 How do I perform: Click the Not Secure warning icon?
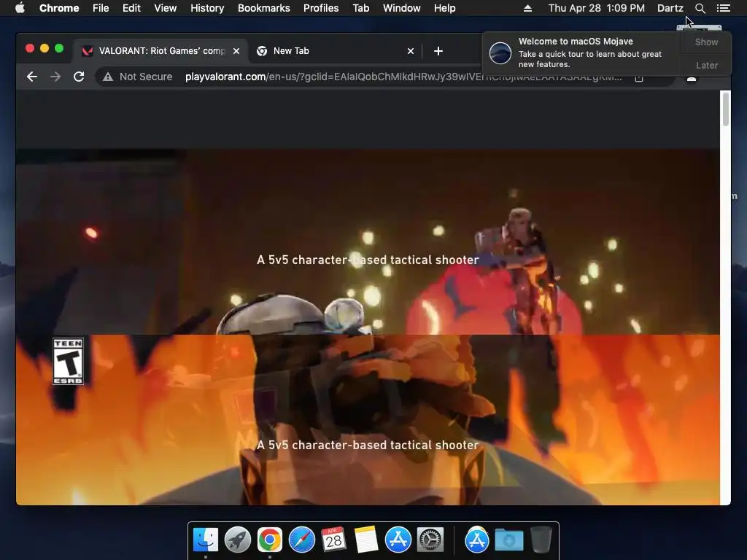[x=108, y=77]
